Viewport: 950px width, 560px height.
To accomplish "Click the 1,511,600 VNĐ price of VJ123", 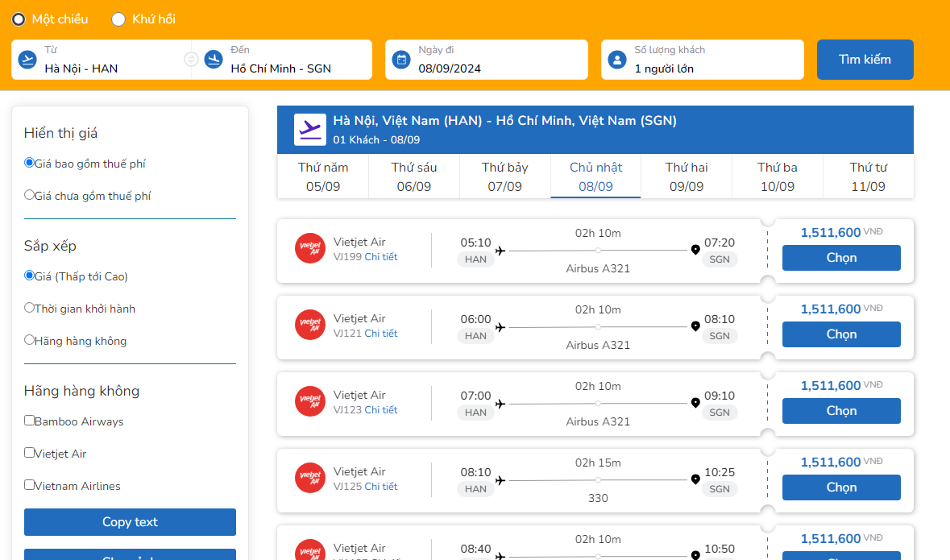I will point(841,385).
